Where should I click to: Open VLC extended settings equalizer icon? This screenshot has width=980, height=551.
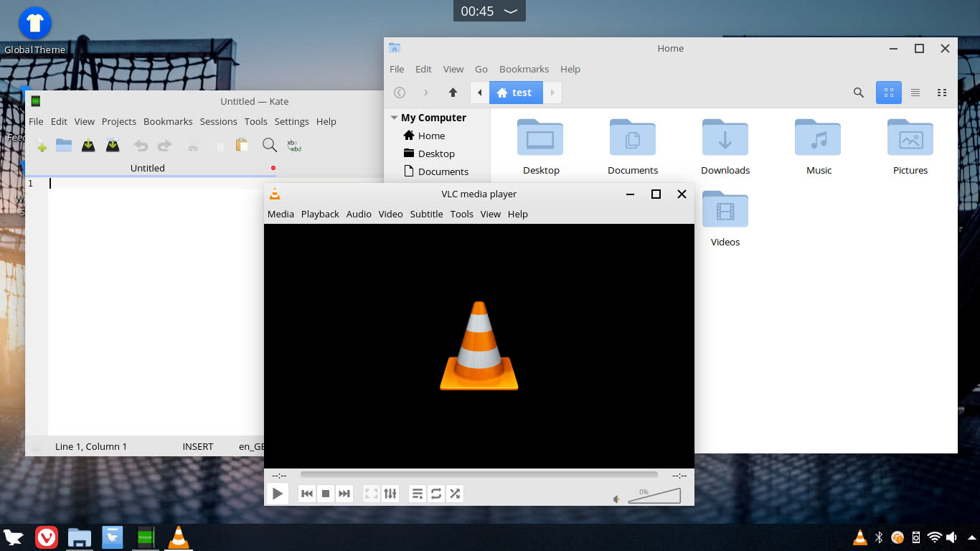coord(390,494)
